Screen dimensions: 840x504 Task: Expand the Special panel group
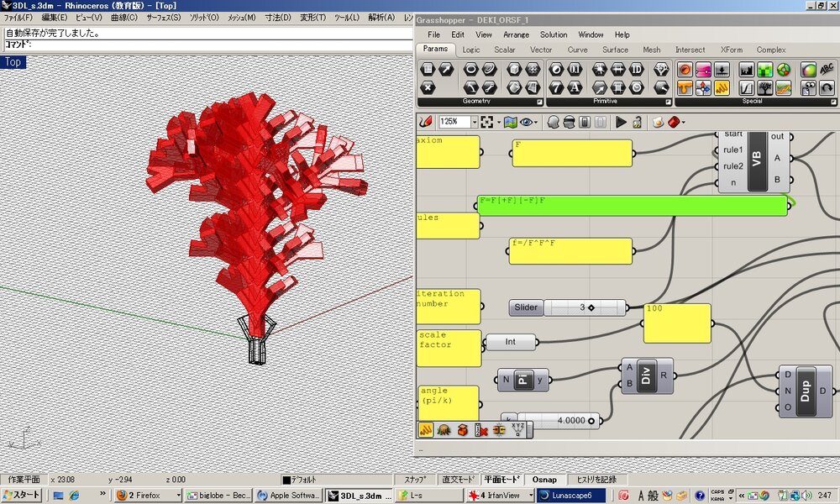tap(832, 102)
